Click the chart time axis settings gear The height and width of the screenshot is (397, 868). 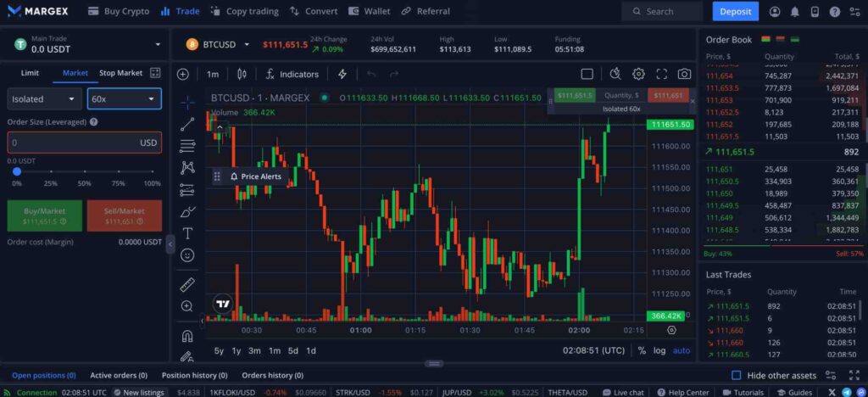(672, 330)
